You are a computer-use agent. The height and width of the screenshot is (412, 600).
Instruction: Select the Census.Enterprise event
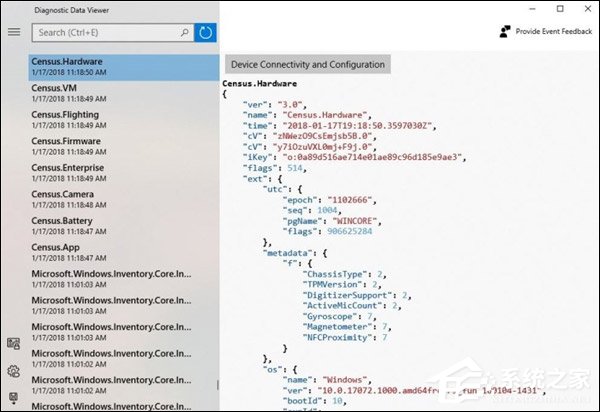tap(124, 173)
